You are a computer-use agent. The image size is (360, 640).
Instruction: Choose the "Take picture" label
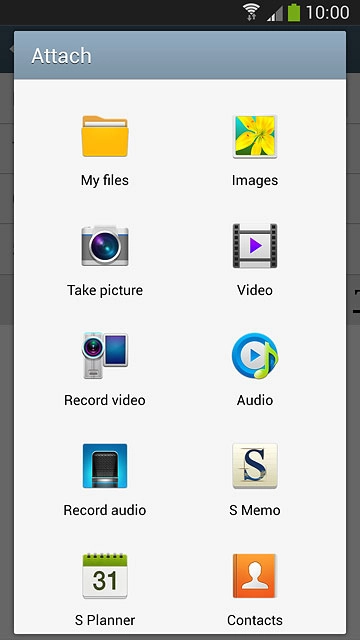(x=105, y=290)
